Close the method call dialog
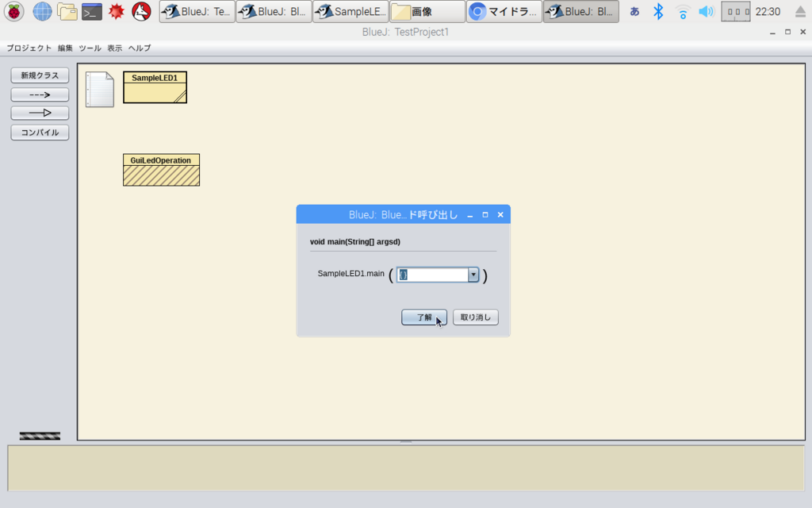 point(500,214)
